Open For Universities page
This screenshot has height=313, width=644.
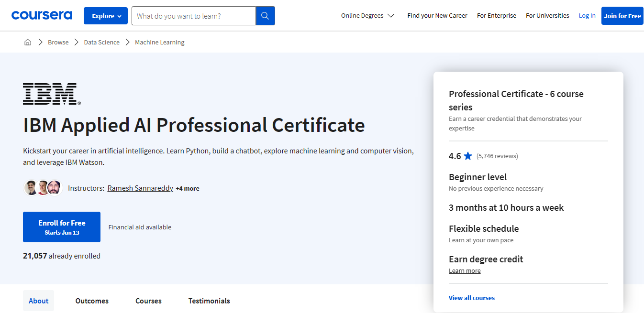(547, 16)
